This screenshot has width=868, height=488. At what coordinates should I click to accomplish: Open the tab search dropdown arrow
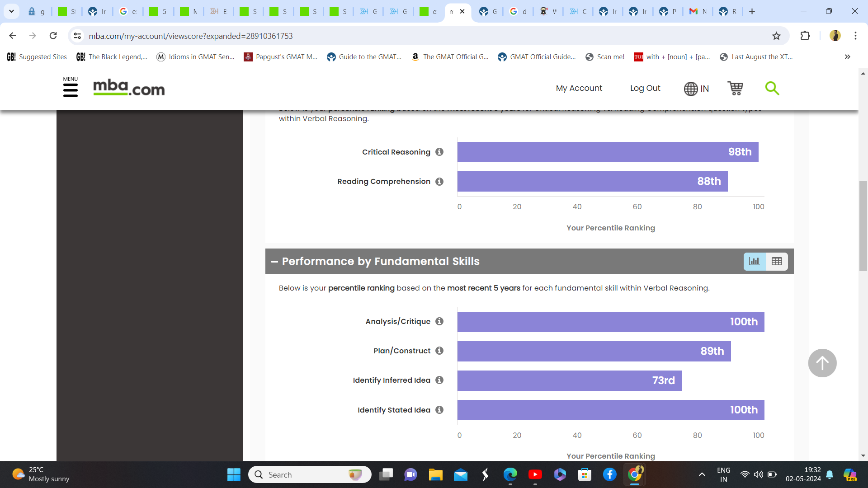11,11
